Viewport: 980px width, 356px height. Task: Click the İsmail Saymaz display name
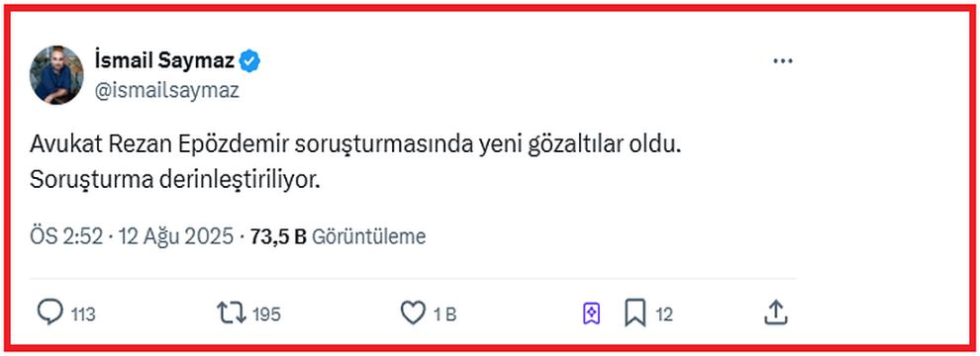[x=164, y=60]
